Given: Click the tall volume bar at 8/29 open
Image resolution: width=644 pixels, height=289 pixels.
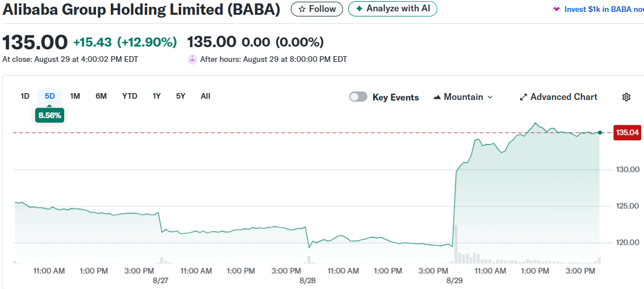Looking at the screenshot, I should pos(456,244).
